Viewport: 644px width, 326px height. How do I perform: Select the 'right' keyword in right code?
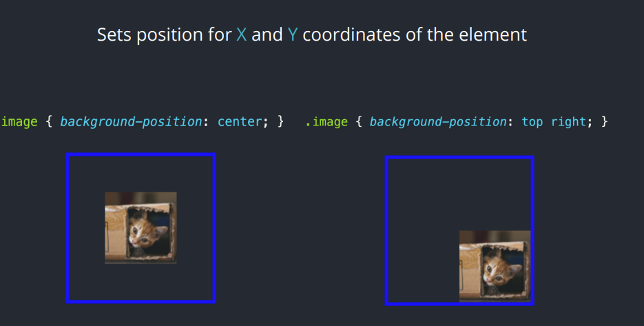click(568, 122)
